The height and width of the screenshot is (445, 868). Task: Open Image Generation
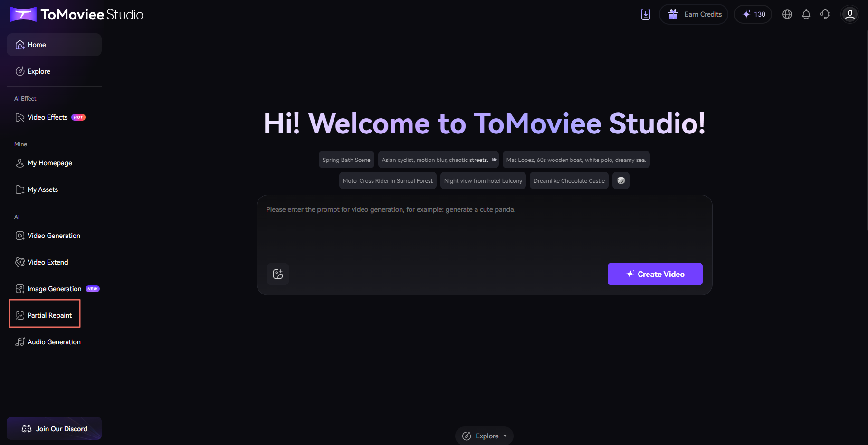pos(54,288)
